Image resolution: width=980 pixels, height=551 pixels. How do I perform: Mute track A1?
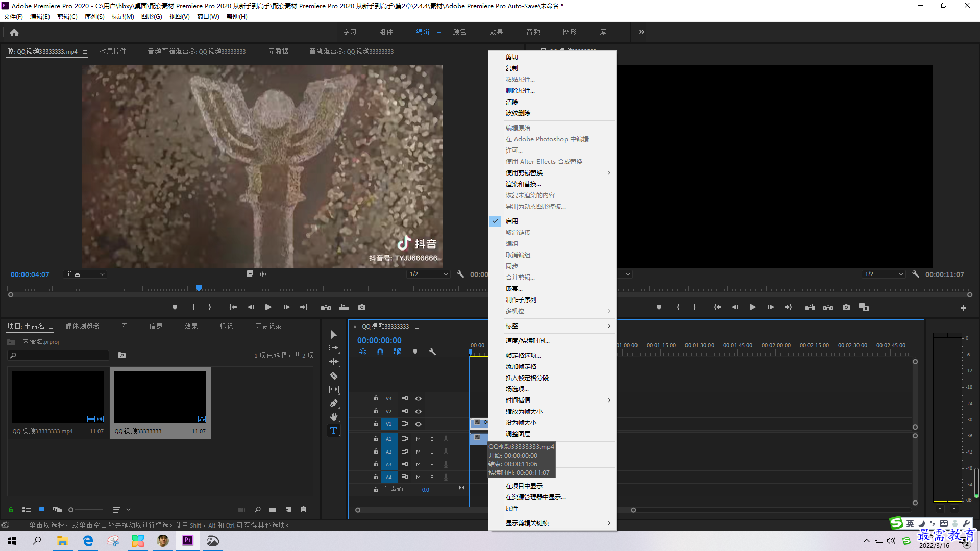click(x=418, y=439)
